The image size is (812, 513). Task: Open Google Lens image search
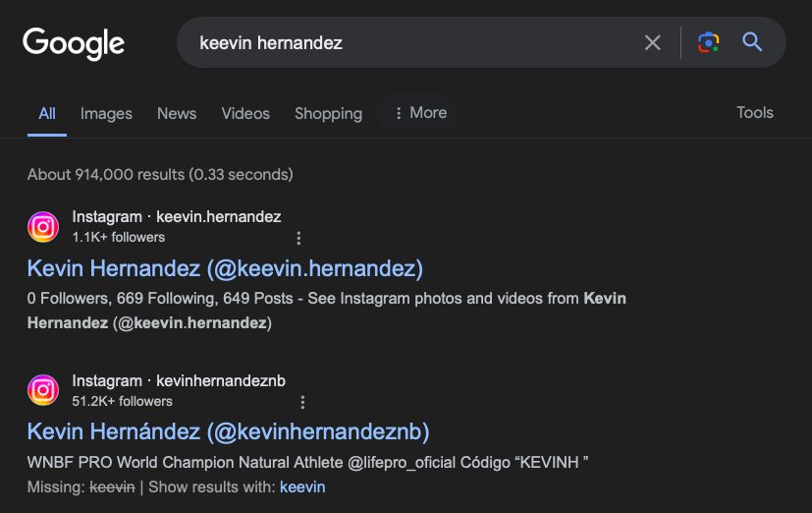(x=708, y=42)
